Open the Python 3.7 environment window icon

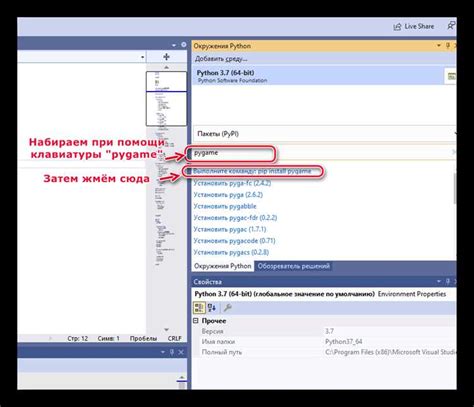point(451,76)
